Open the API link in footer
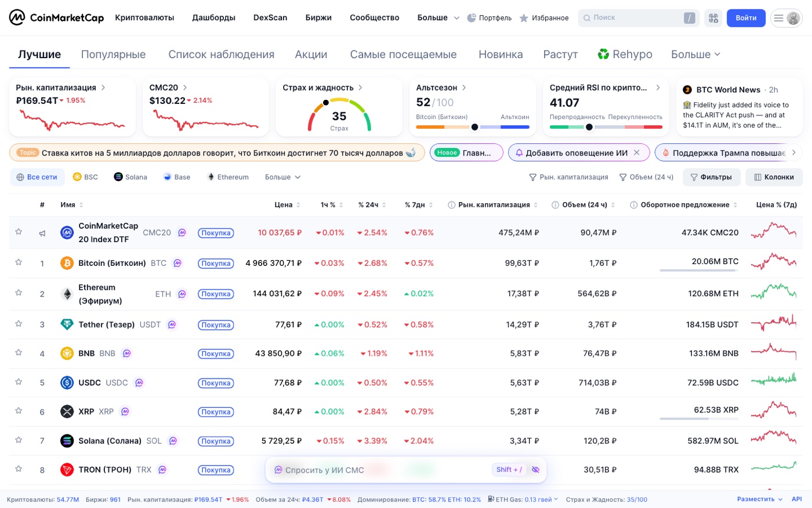This screenshot has height=508, width=812. pos(797,499)
